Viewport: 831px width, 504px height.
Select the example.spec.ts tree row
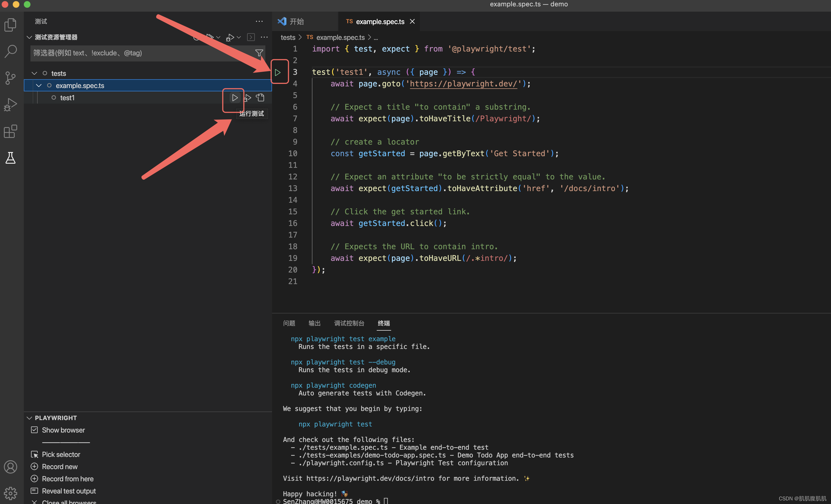[x=148, y=85]
